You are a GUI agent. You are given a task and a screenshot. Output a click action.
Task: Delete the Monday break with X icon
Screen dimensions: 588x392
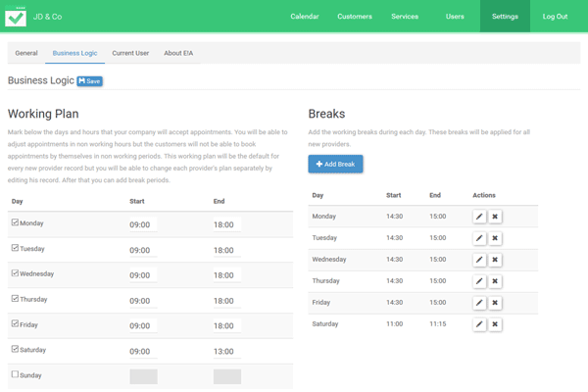[495, 217]
